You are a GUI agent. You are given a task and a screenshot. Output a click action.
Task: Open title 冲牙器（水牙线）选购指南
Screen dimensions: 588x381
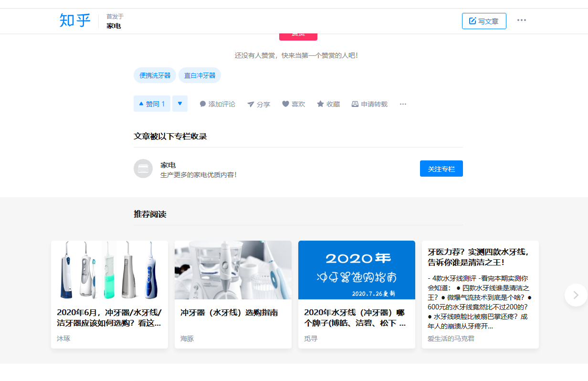click(x=229, y=313)
